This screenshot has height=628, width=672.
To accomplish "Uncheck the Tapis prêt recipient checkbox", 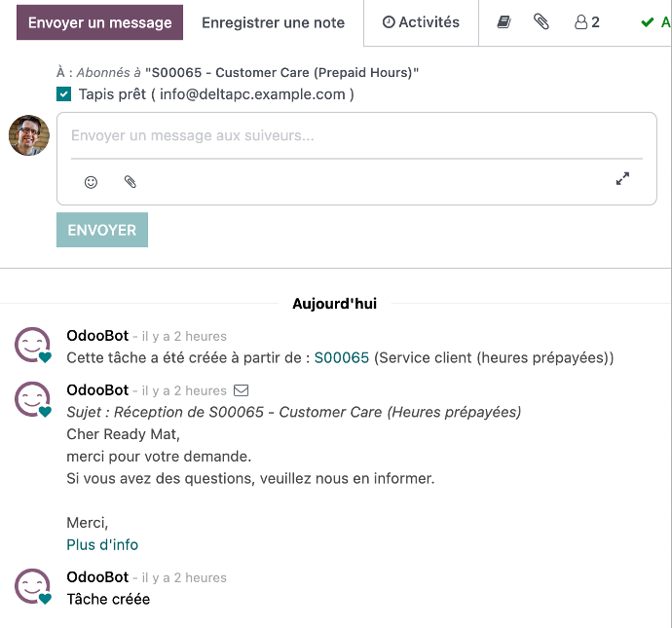I will coord(64,94).
